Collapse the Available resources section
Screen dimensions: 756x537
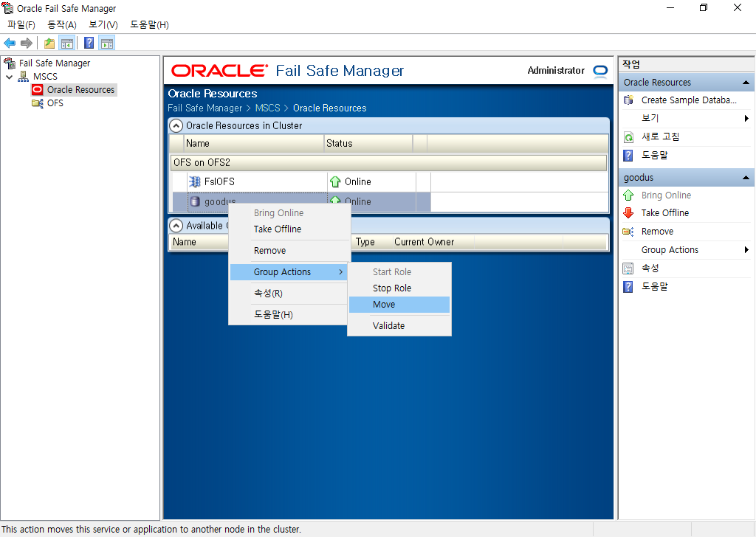pyautogui.click(x=176, y=226)
